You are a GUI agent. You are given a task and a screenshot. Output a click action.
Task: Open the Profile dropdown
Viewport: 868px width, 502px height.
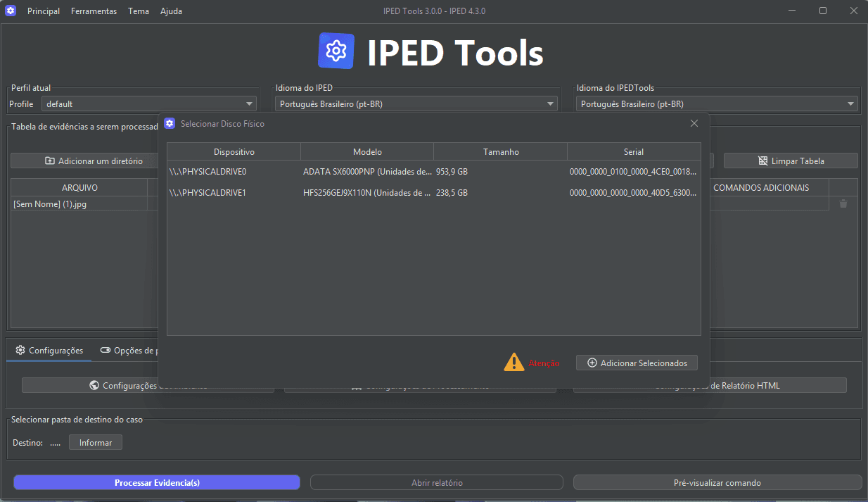pos(149,104)
